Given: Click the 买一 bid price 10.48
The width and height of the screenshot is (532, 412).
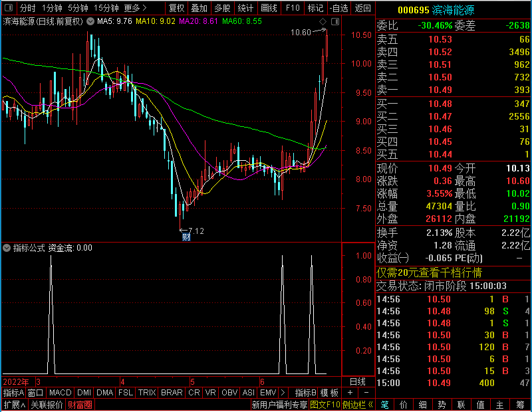Looking at the screenshot, I should point(440,104).
